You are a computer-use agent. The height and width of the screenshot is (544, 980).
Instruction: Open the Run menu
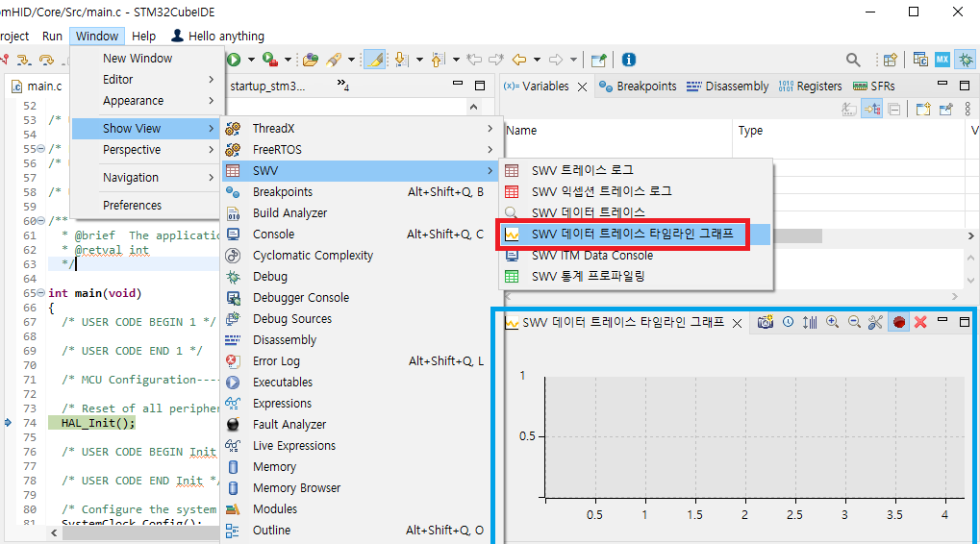pyautogui.click(x=52, y=37)
